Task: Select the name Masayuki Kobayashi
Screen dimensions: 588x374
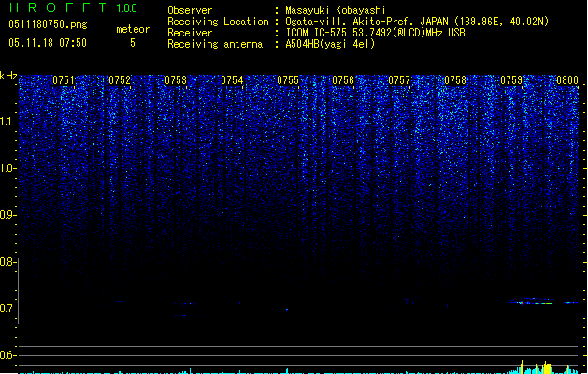Action: (x=336, y=10)
